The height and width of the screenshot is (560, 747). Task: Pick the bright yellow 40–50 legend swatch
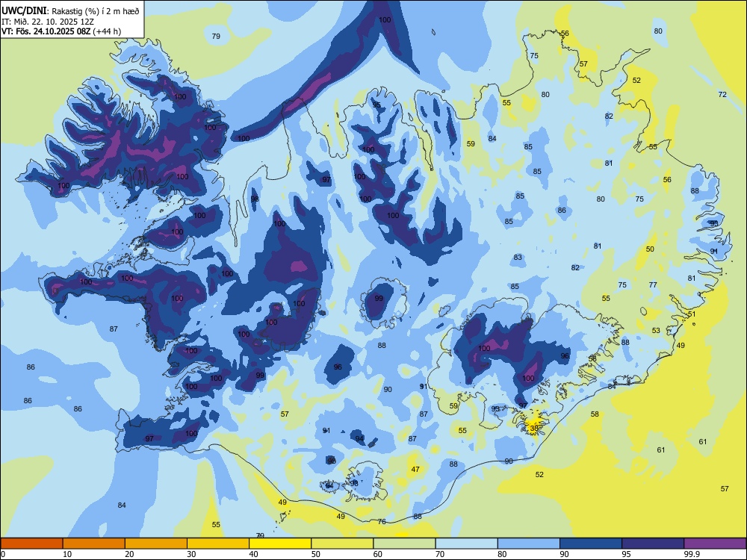(x=280, y=544)
